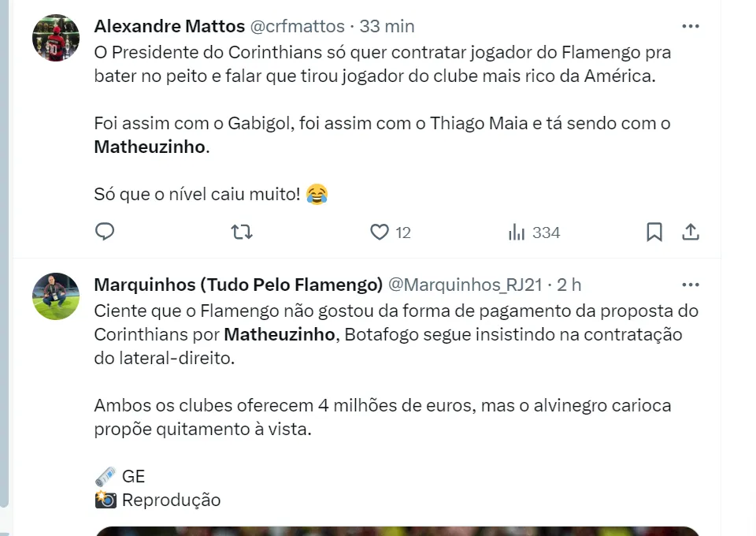Open more options for Marquinhos's tweet

691,285
